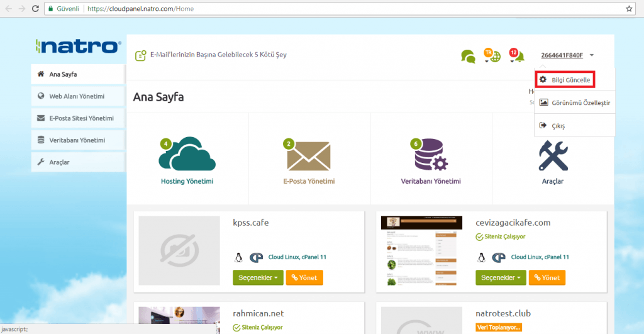644x334 pixels.
Task: Click the envelope icon in E-Posta Sitesi Yönetimi
Action: click(41, 118)
